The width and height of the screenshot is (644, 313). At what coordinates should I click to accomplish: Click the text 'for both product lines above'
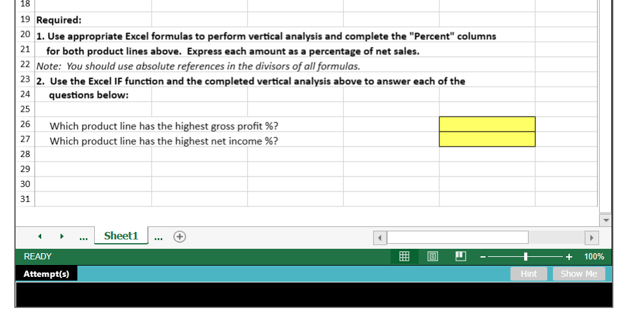coord(233,52)
